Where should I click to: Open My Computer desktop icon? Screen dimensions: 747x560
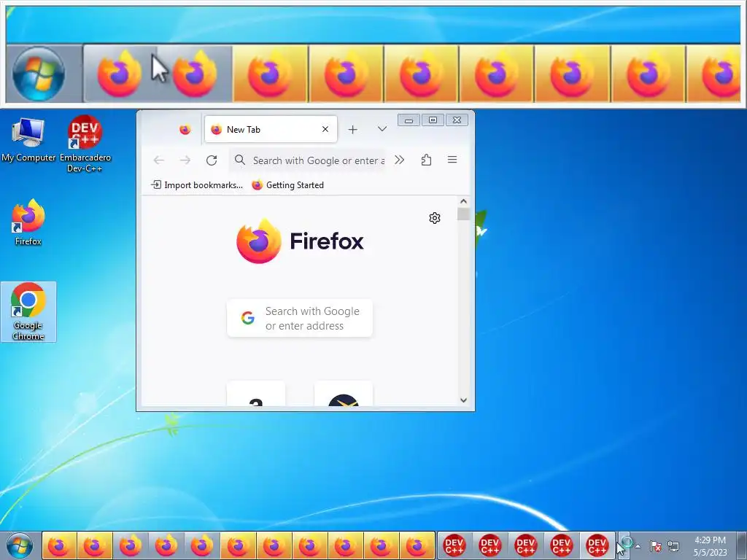click(x=28, y=139)
